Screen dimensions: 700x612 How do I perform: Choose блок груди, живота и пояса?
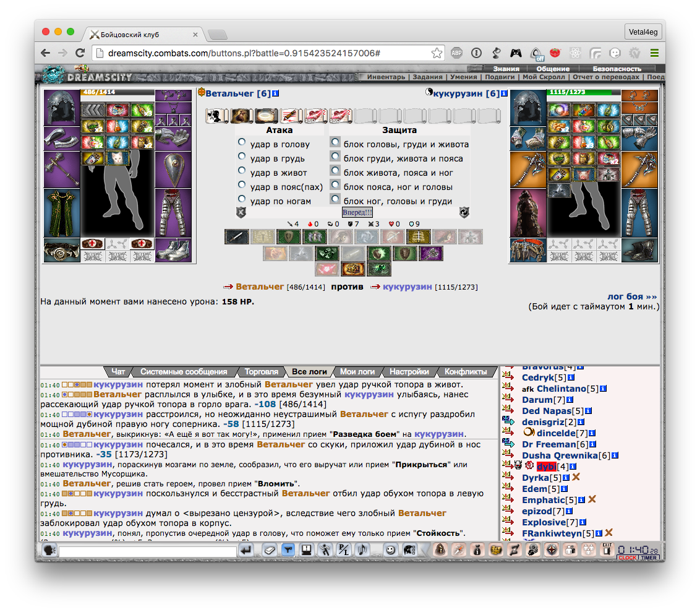(x=335, y=157)
